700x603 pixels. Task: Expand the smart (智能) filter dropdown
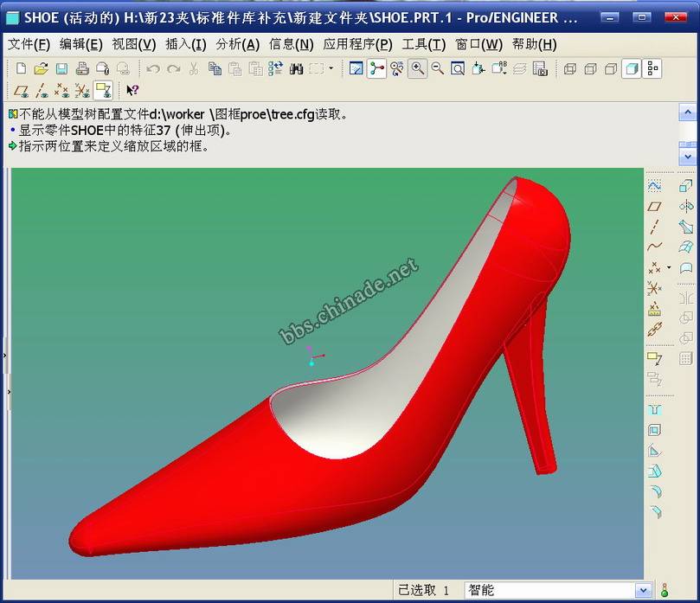(642, 590)
